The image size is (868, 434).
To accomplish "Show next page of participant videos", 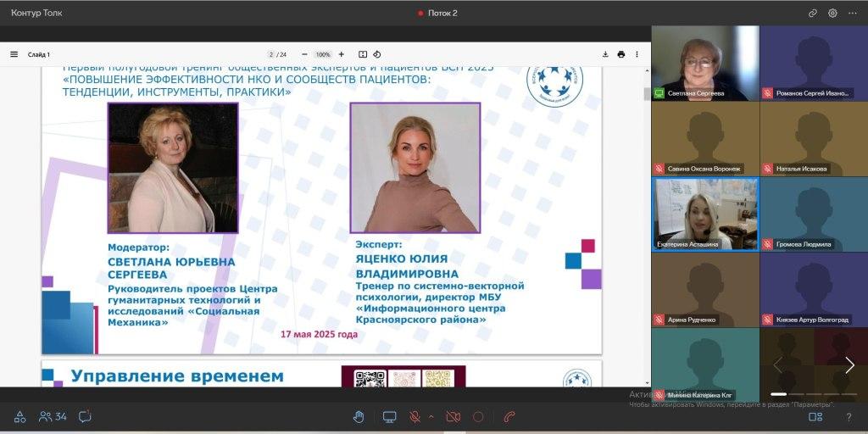I will [849, 365].
